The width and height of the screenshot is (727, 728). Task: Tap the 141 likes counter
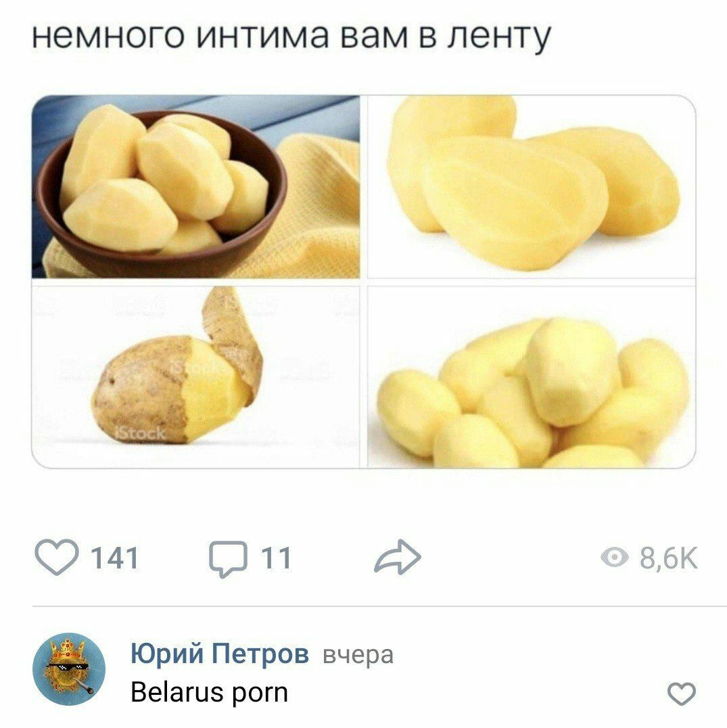tap(115, 558)
